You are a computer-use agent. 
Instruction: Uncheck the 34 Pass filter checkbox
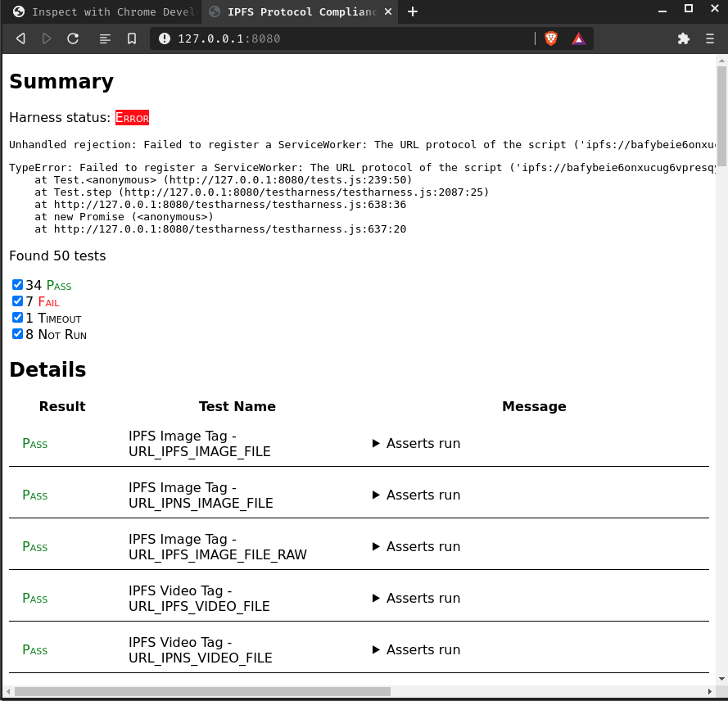coord(17,285)
